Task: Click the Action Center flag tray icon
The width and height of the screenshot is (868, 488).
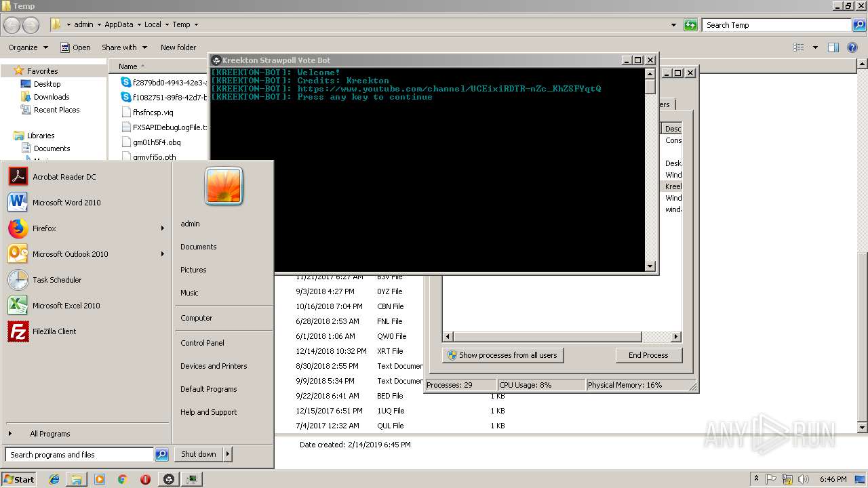Action: click(771, 479)
